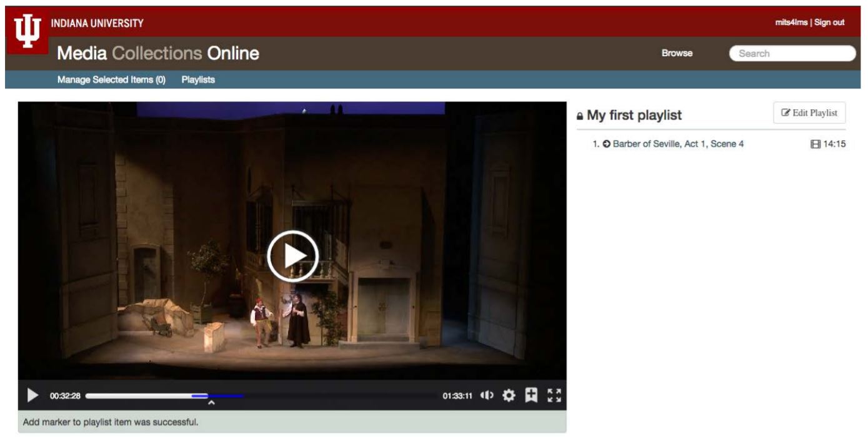The width and height of the screenshot is (868, 437).
Task: Click the play button in player controls
Action: (x=32, y=395)
